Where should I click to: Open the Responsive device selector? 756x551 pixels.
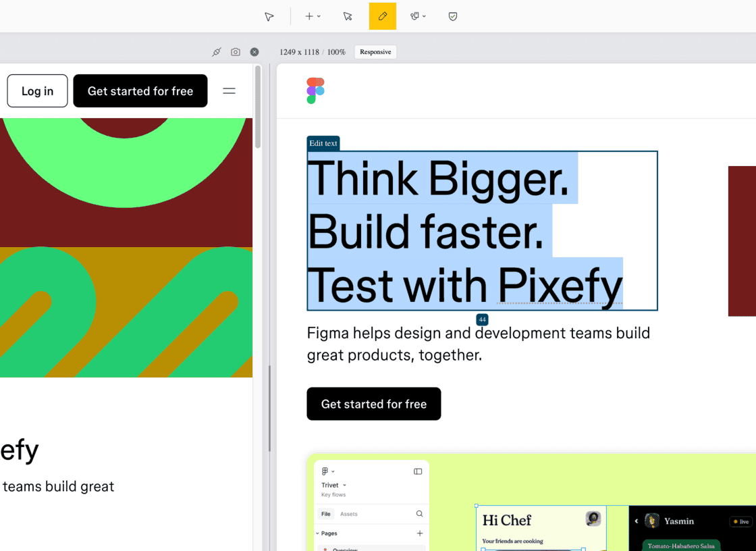(x=375, y=51)
